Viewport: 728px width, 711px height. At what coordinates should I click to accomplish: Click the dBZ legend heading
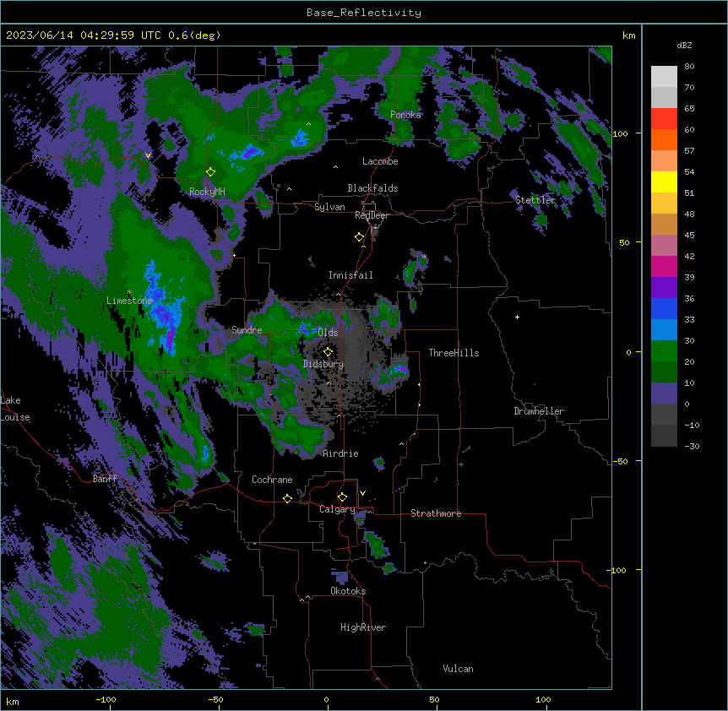click(x=684, y=46)
